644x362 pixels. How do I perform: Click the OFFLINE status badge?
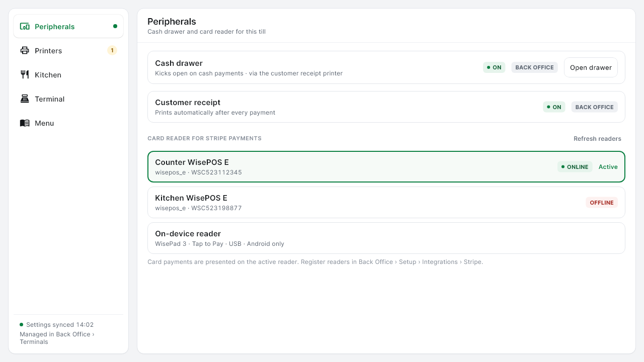coord(602,203)
